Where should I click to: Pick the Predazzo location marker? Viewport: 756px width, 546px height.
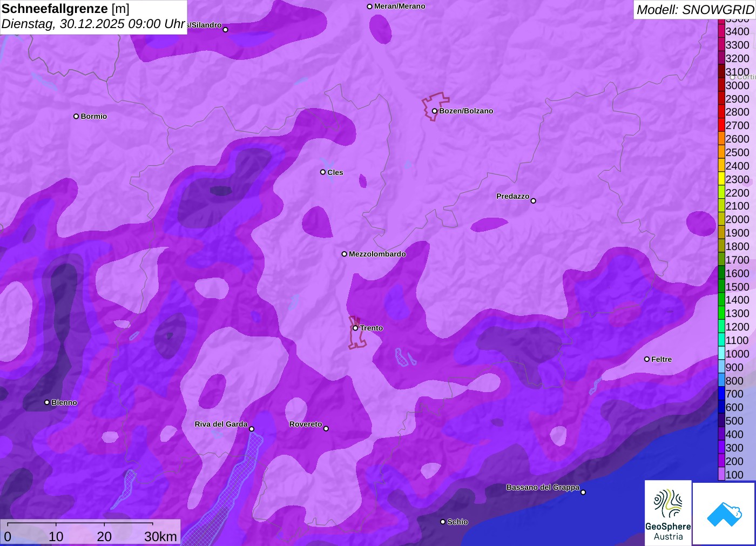(534, 201)
